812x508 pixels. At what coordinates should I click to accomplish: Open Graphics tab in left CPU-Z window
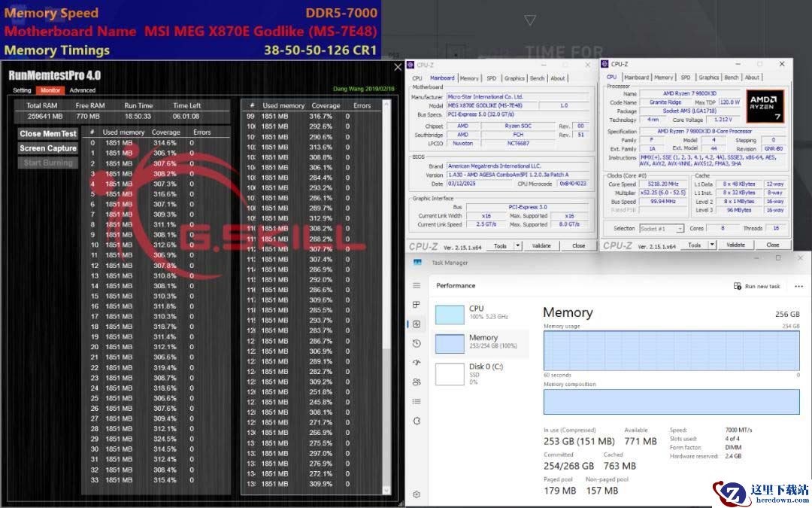point(514,78)
